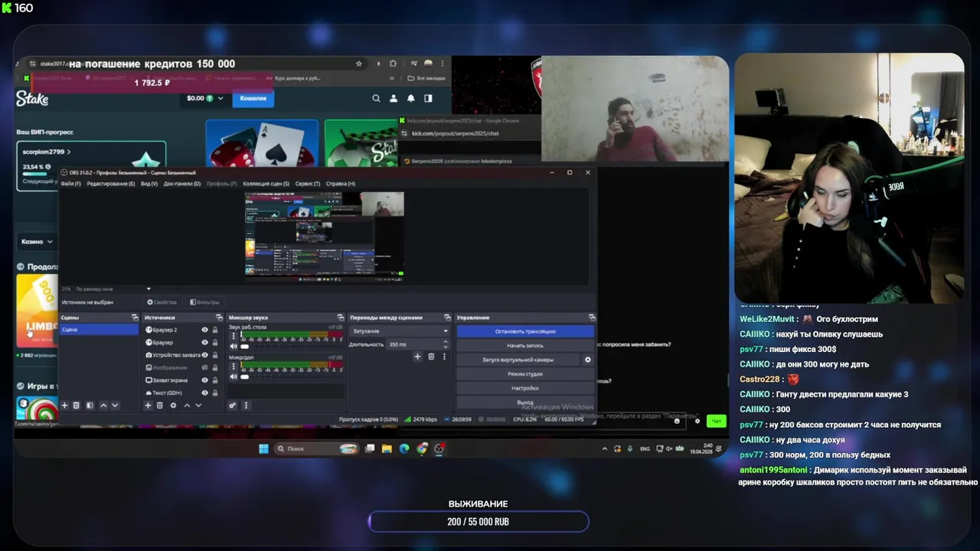Expand Казино dropdown in Stake sidebar
Image resolution: width=980 pixels, height=551 pixels.
coord(38,241)
